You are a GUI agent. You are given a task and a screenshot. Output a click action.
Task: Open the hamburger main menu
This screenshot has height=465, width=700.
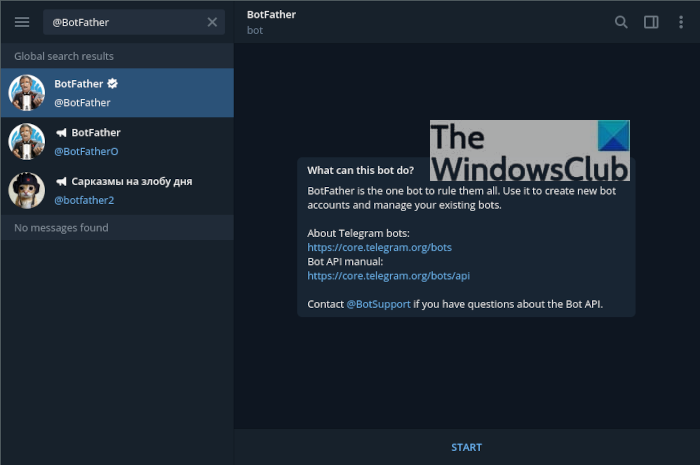(22, 22)
